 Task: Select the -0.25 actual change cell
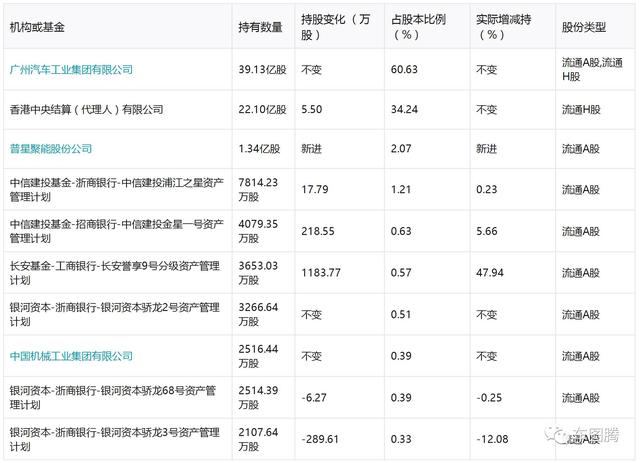[489, 398]
